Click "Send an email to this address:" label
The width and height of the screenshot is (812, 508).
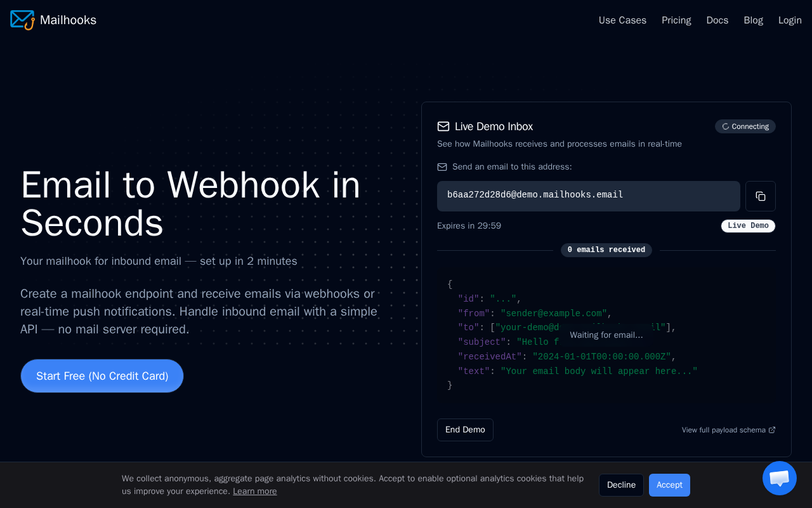tap(512, 167)
